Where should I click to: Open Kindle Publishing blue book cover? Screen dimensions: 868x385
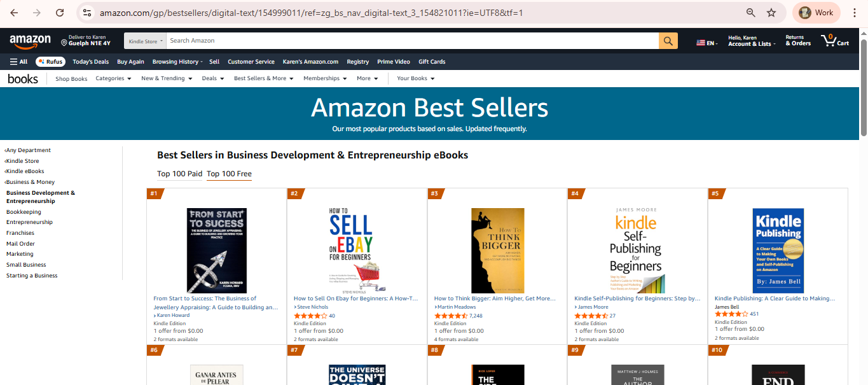778,250
